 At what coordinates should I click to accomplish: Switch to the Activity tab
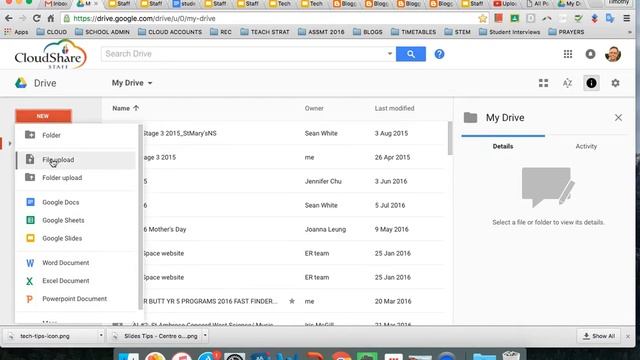586,146
